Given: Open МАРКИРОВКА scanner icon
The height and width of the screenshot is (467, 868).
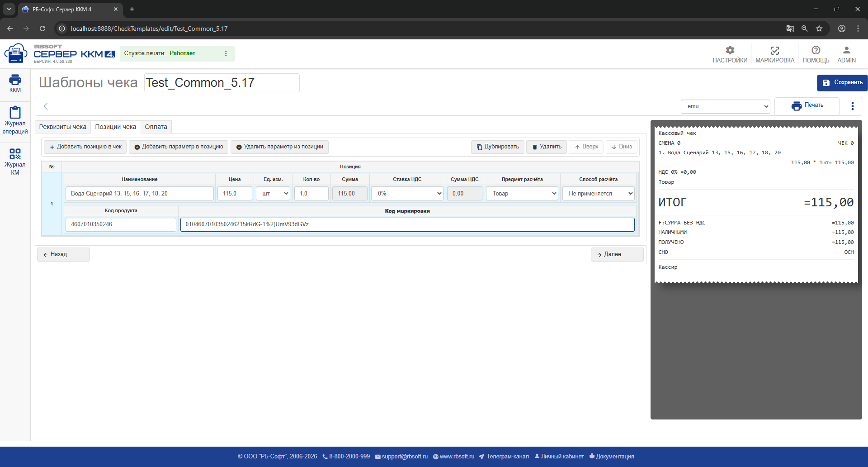Looking at the screenshot, I should pos(774,54).
